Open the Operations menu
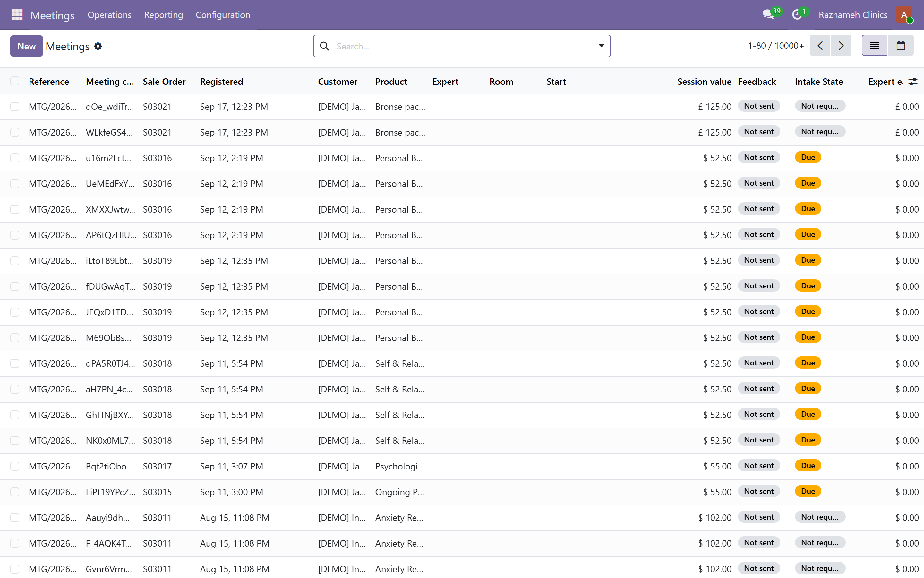This screenshot has width=924, height=578. coord(110,15)
